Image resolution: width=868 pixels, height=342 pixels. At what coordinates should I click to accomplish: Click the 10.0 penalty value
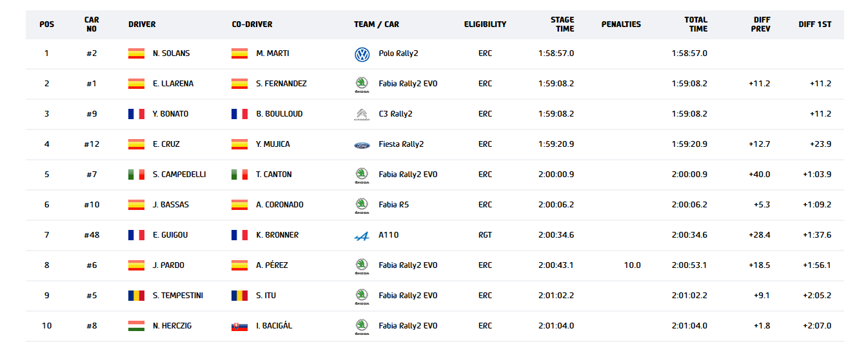633,265
